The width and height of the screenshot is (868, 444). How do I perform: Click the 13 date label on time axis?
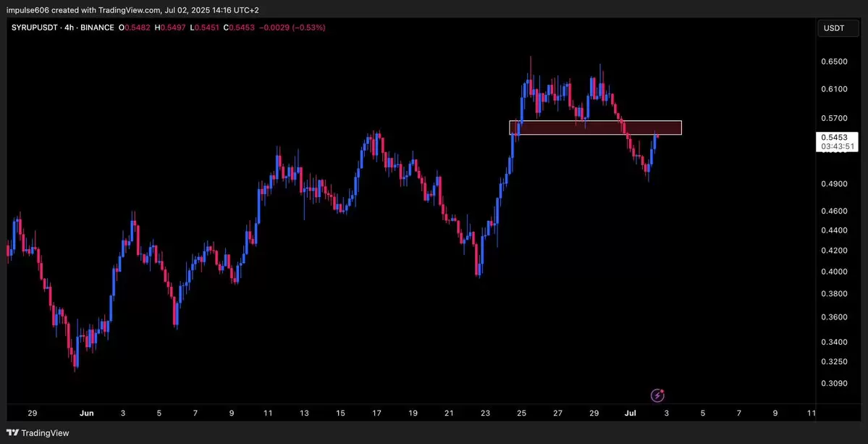(x=305, y=413)
